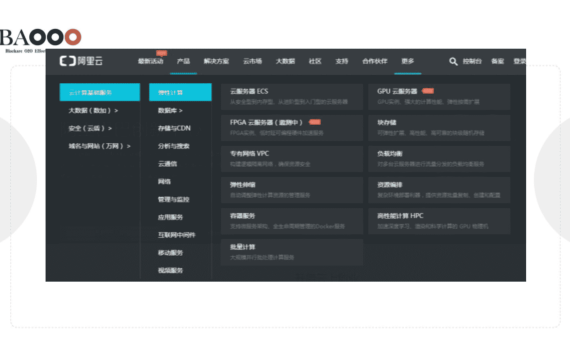Open the search magnifier icon
Image resolution: width=570 pixels, height=360 pixels.
[453, 61]
